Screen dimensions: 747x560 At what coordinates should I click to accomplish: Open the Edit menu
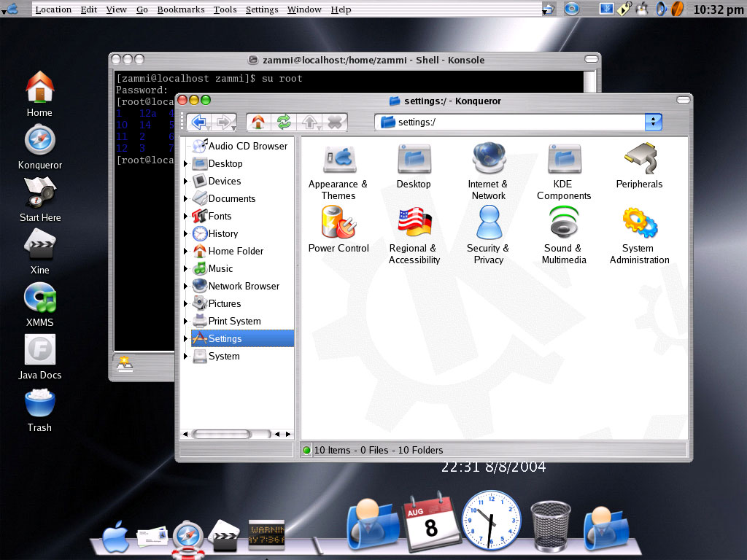(x=88, y=9)
